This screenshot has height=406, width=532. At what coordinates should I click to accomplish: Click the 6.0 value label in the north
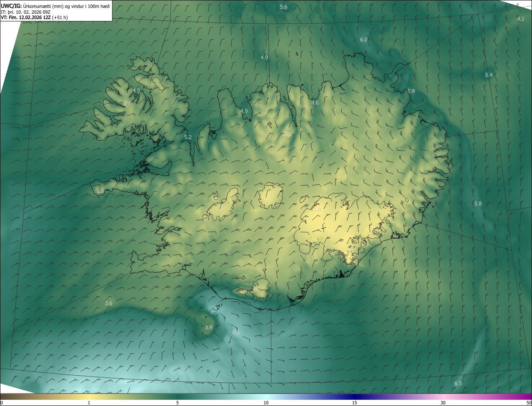(x=364, y=40)
